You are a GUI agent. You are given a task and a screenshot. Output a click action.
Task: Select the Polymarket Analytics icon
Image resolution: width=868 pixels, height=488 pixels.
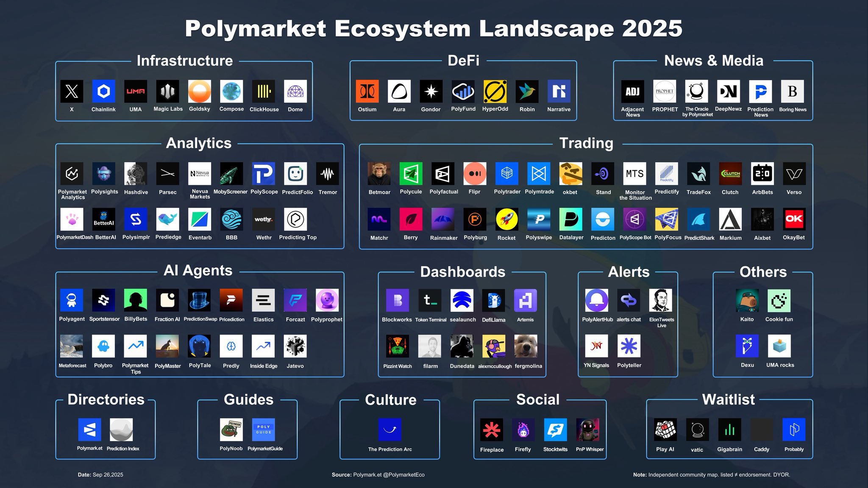tap(72, 174)
